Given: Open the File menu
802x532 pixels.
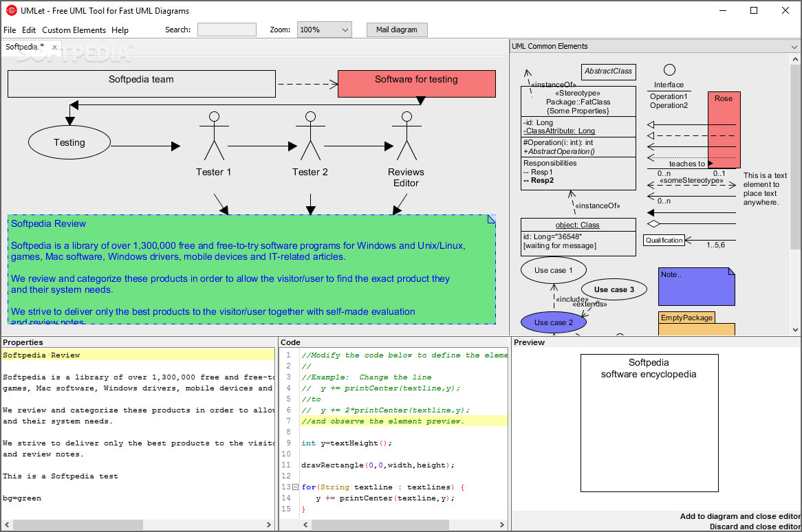Looking at the screenshot, I should tap(9, 30).
